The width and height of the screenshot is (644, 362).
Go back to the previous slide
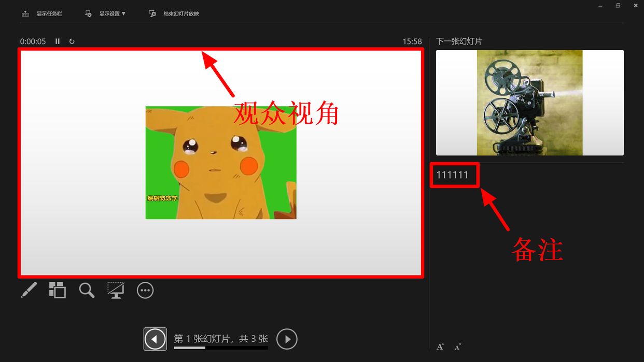point(155,339)
